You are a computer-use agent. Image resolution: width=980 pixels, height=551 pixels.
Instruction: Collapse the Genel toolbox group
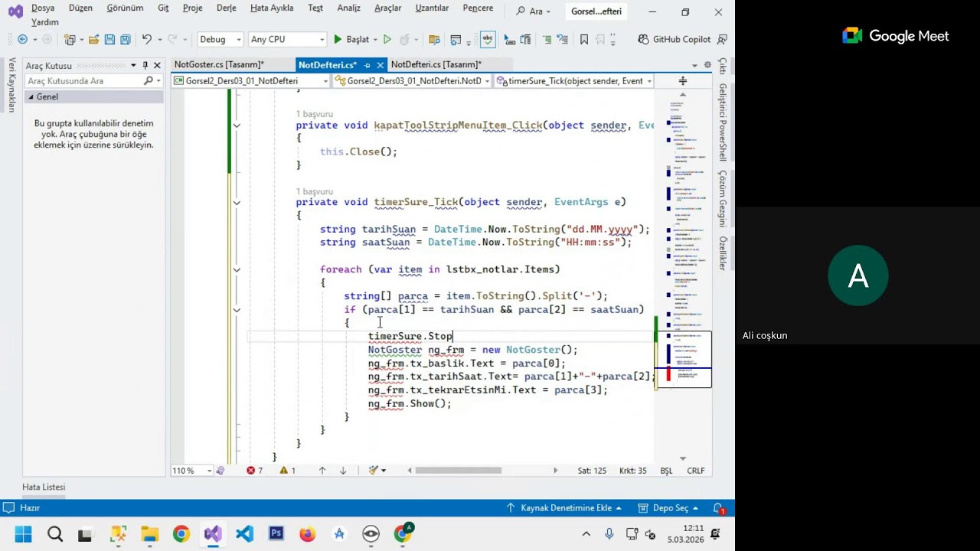coord(31,97)
